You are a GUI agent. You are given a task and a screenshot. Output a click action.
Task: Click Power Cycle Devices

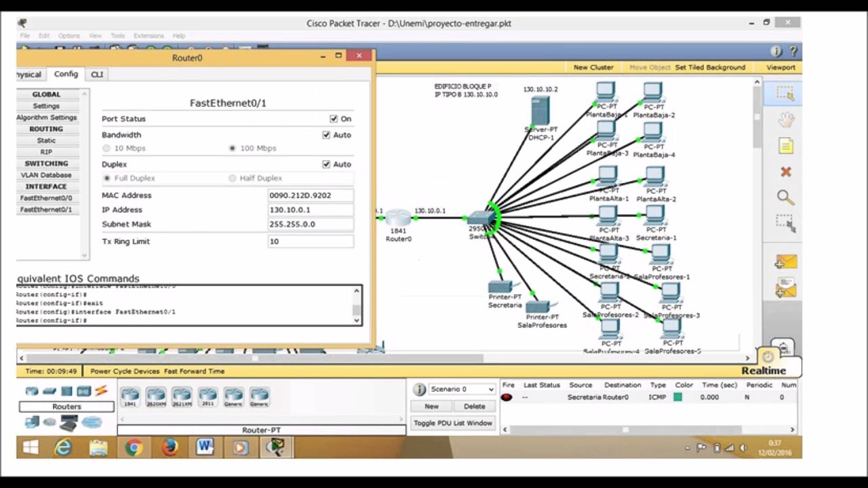point(125,371)
